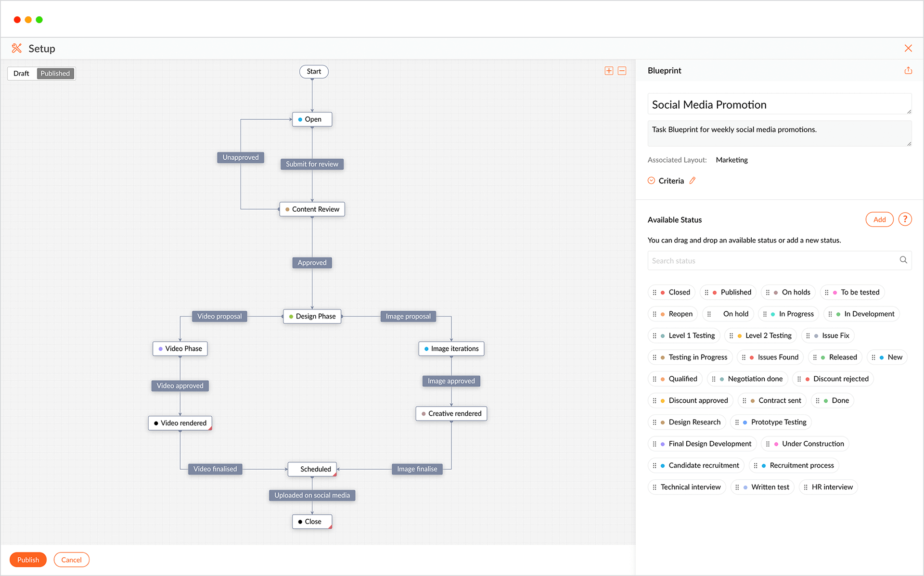Select the Close state node
The height and width of the screenshot is (576, 924).
click(312, 522)
